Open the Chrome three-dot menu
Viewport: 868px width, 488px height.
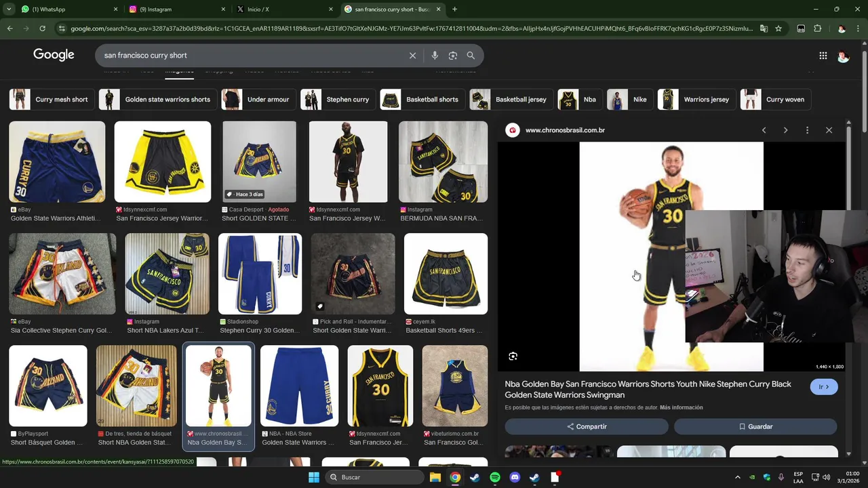coord(859,28)
